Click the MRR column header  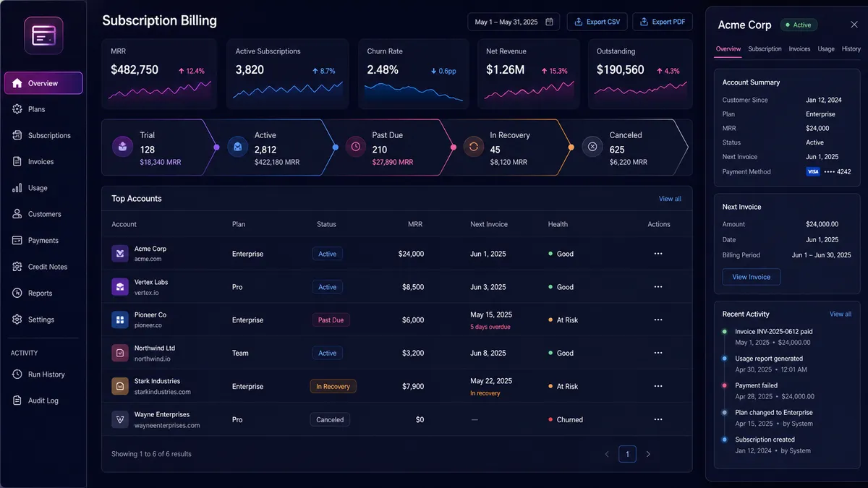tap(415, 224)
